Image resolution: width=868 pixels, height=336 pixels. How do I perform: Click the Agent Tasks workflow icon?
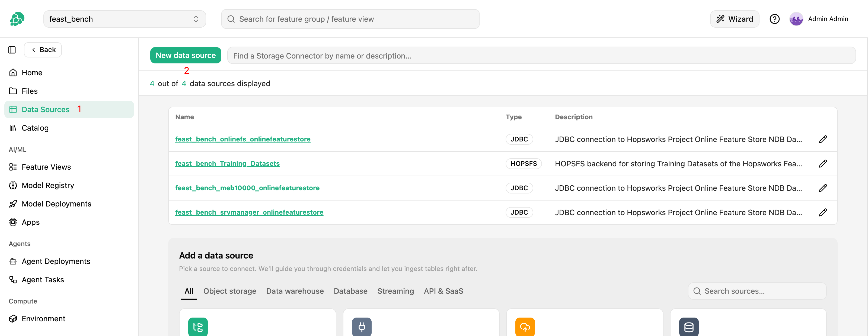[x=13, y=280]
